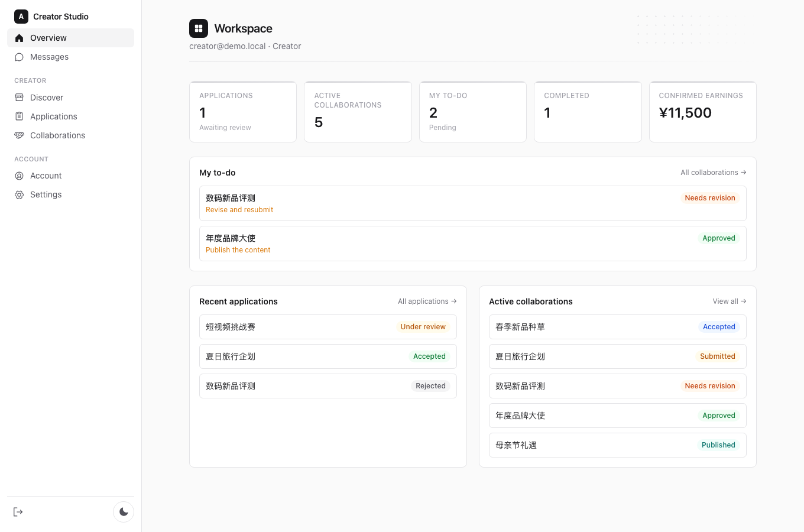This screenshot has width=804, height=532.
Task: Click the Completed stat card
Action: (588, 112)
